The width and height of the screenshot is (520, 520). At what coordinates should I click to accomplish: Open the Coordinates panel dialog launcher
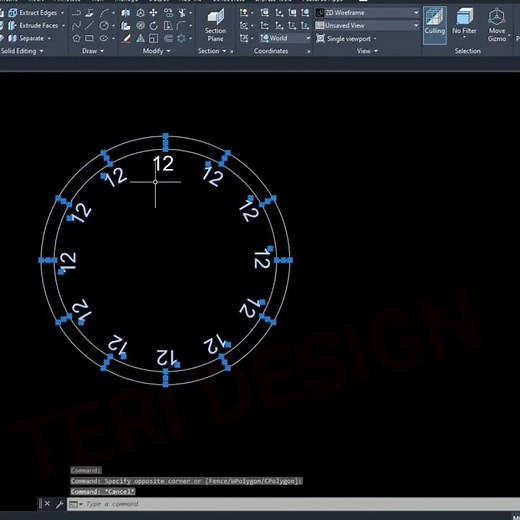pos(309,51)
